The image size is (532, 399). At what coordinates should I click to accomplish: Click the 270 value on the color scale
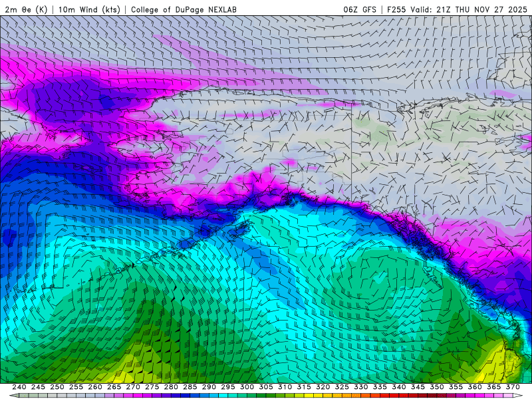click(133, 387)
